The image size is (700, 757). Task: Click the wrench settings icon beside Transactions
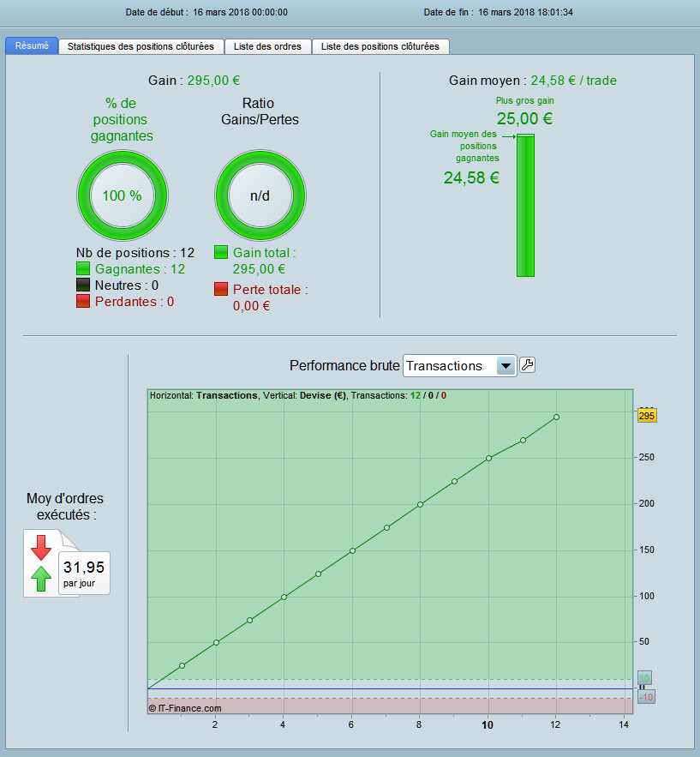(527, 365)
